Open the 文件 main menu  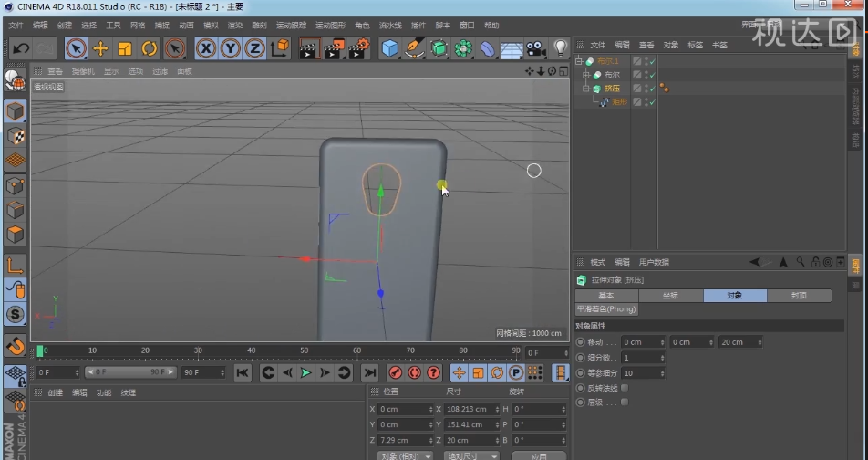(16, 25)
